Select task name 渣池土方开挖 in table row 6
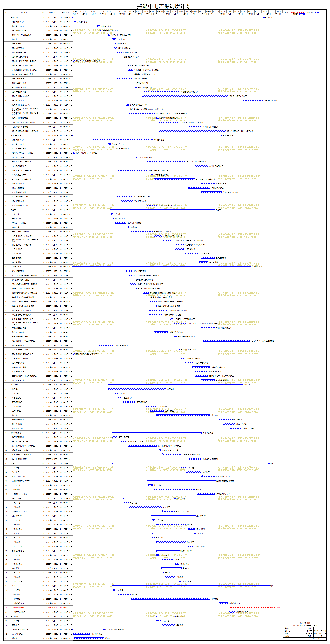 pos(17,39)
